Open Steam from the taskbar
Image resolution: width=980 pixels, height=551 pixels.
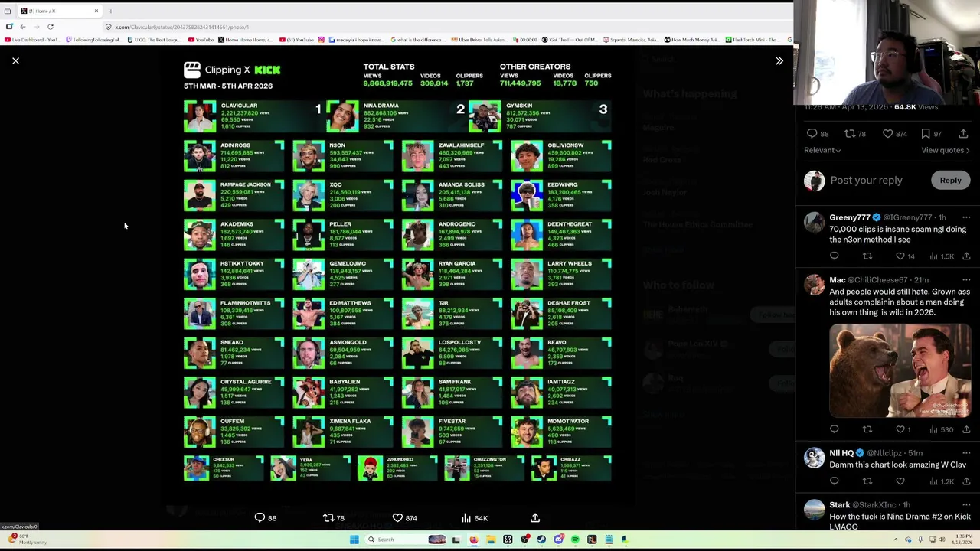[541, 540]
